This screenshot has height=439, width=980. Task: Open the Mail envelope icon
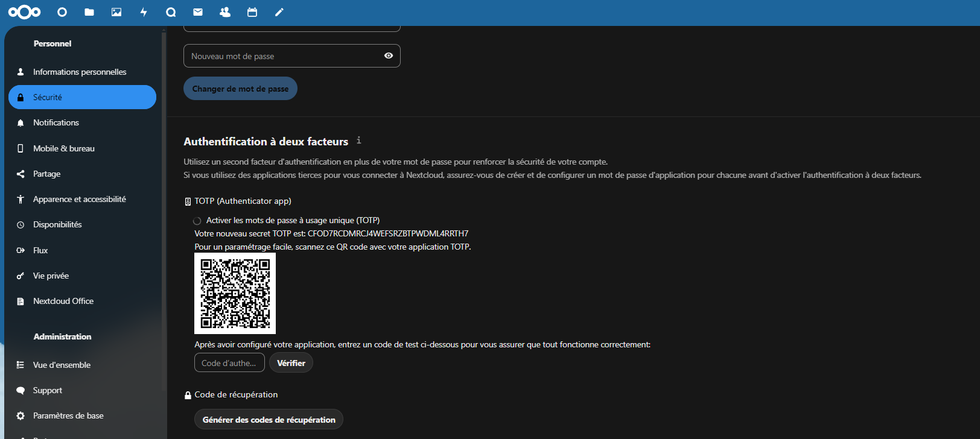point(198,12)
